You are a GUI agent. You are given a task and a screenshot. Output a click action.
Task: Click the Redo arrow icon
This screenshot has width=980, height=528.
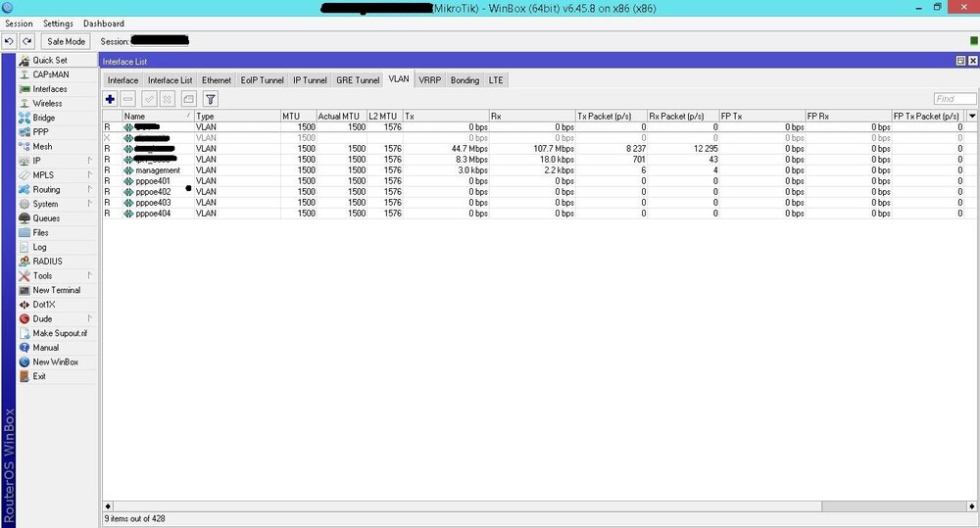[x=27, y=41]
